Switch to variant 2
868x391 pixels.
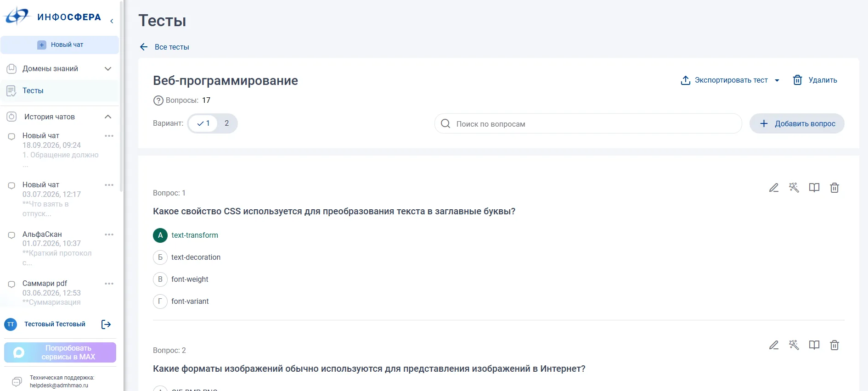[x=226, y=123]
